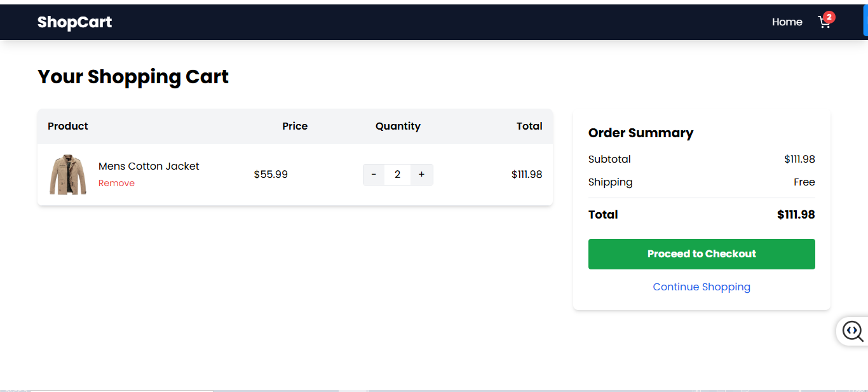Image resolution: width=868 pixels, height=392 pixels.
Task: Click the Mens Cotton Jacket thumbnail image
Action: pos(68,174)
